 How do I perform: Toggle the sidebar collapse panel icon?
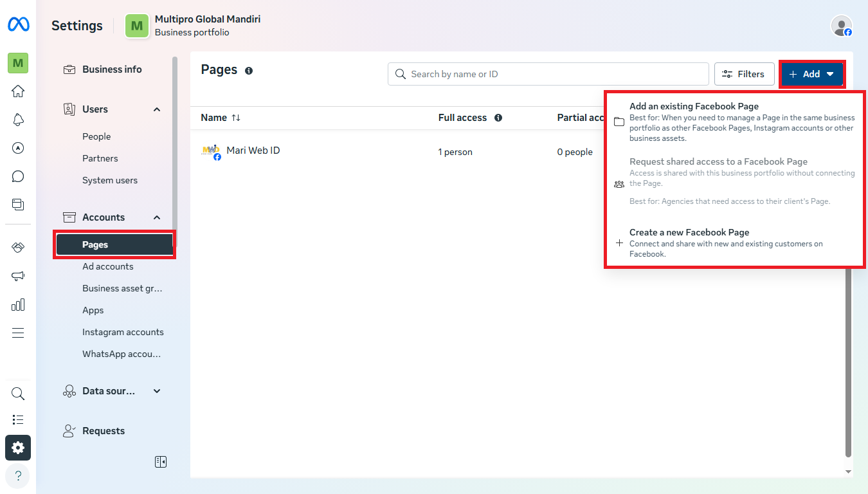click(161, 462)
